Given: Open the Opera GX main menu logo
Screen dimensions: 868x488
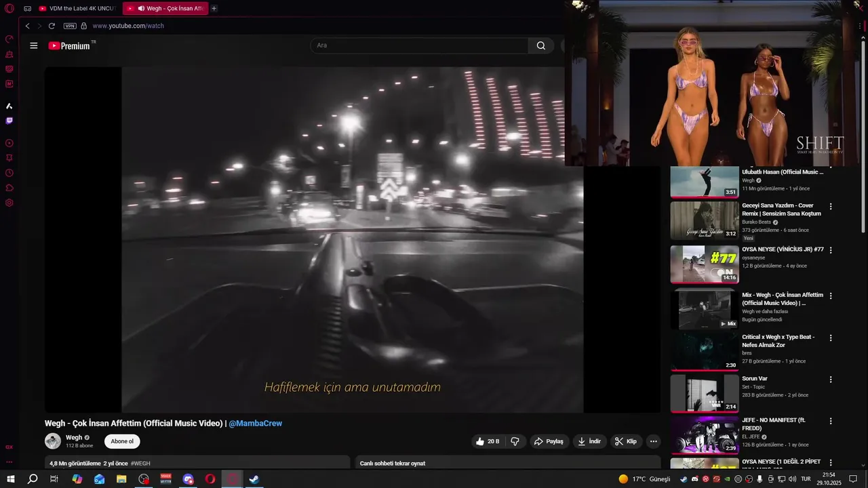Looking at the screenshot, I should point(9,9).
